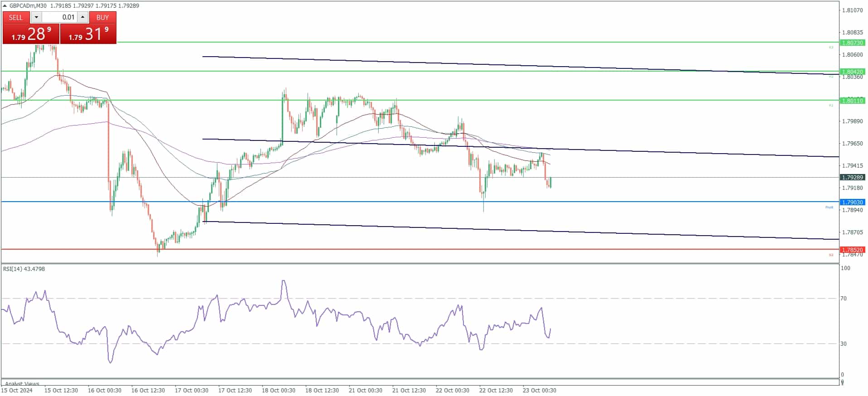Image resolution: width=868 pixels, height=396 pixels.
Task: Click the green 1.80730 price label
Action: click(x=852, y=43)
